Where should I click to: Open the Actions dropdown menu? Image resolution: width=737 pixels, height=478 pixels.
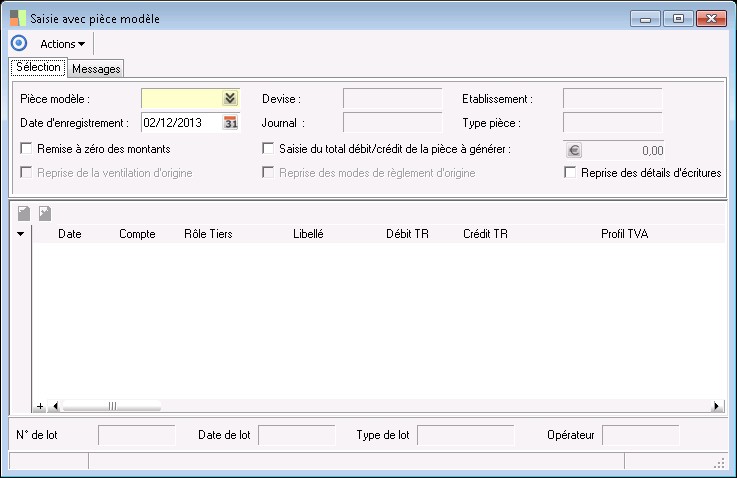63,44
